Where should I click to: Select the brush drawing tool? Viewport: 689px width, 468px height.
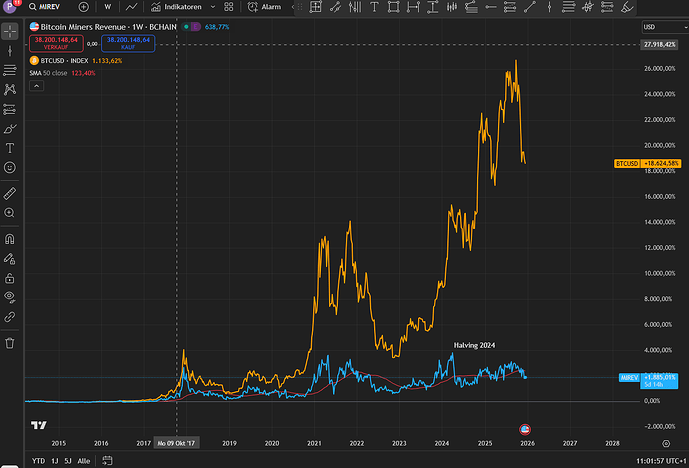[x=10, y=129]
